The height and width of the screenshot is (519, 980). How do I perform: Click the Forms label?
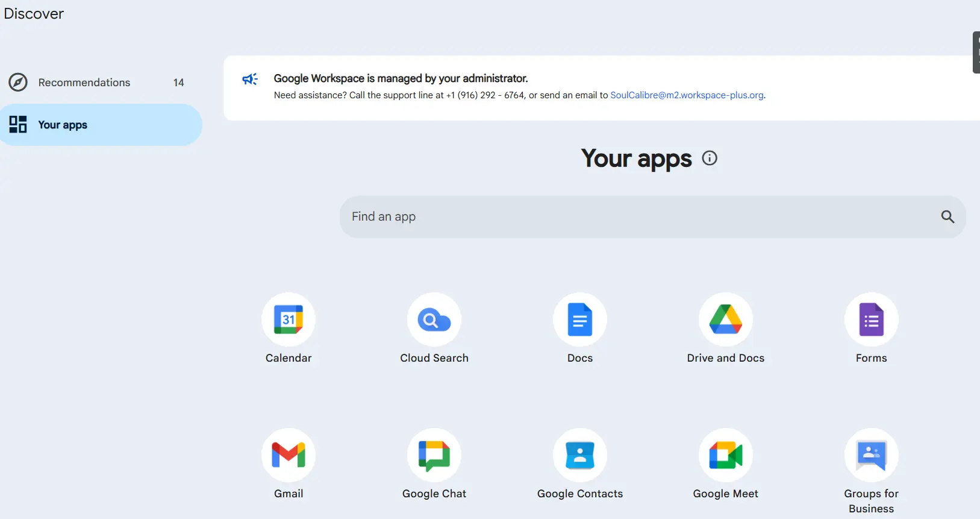(872, 358)
